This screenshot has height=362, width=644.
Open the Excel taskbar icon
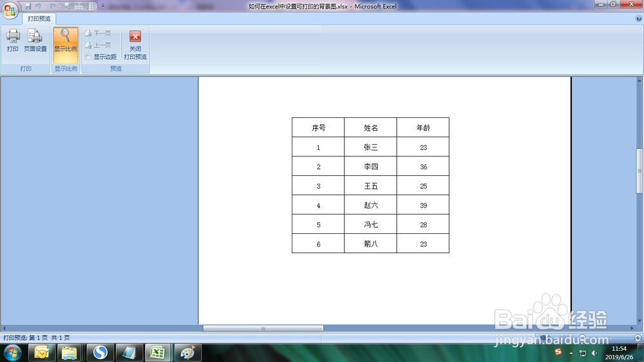[157, 352]
